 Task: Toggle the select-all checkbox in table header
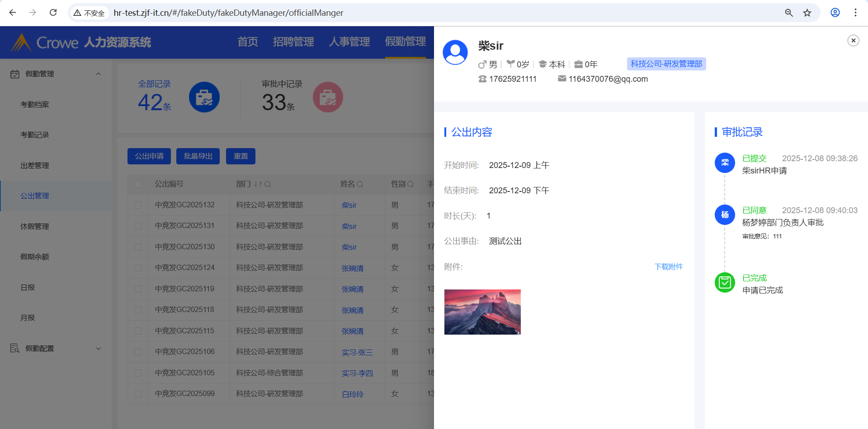[138, 184]
